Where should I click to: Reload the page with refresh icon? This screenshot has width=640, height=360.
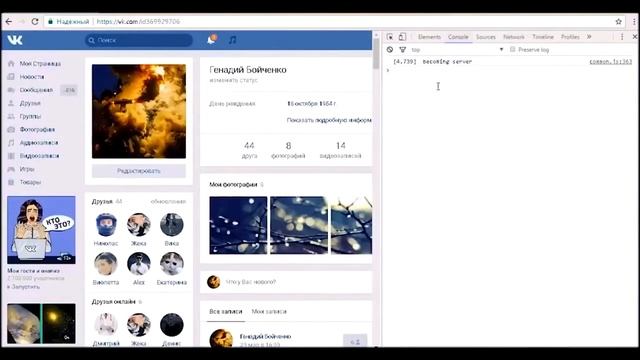click(35, 21)
